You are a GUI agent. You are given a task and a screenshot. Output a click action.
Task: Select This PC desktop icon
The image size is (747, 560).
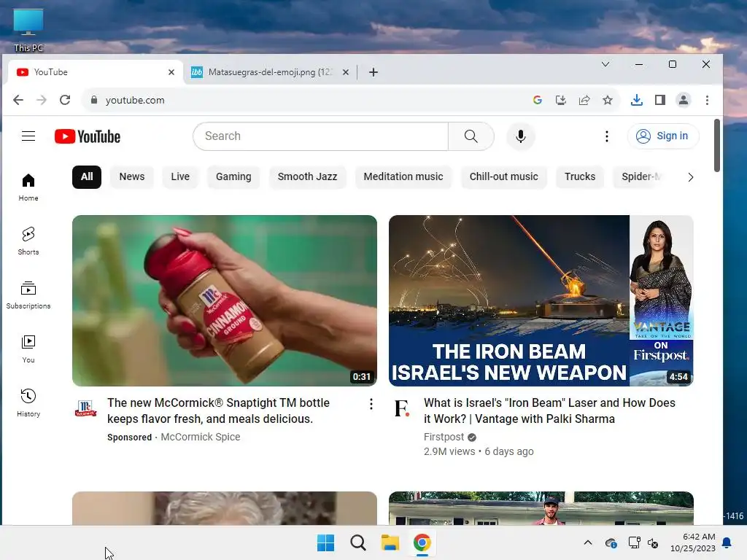click(28, 30)
